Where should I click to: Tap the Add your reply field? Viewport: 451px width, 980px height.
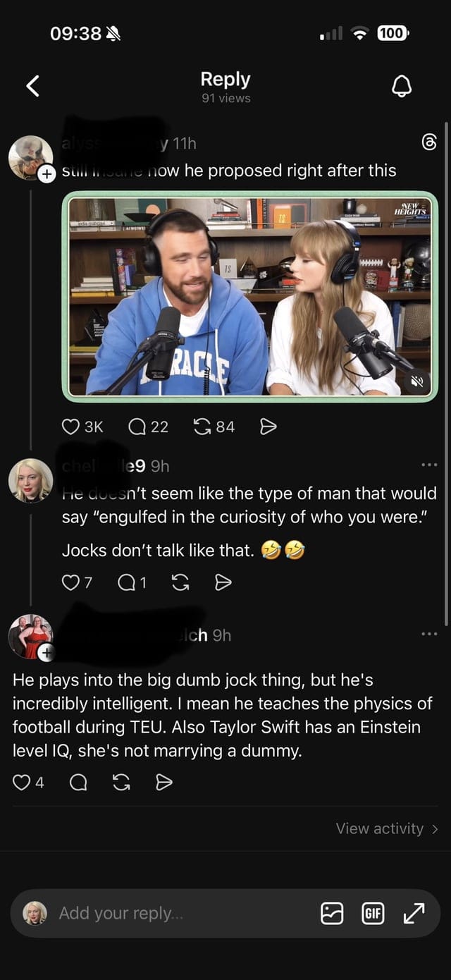(x=120, y=912)
